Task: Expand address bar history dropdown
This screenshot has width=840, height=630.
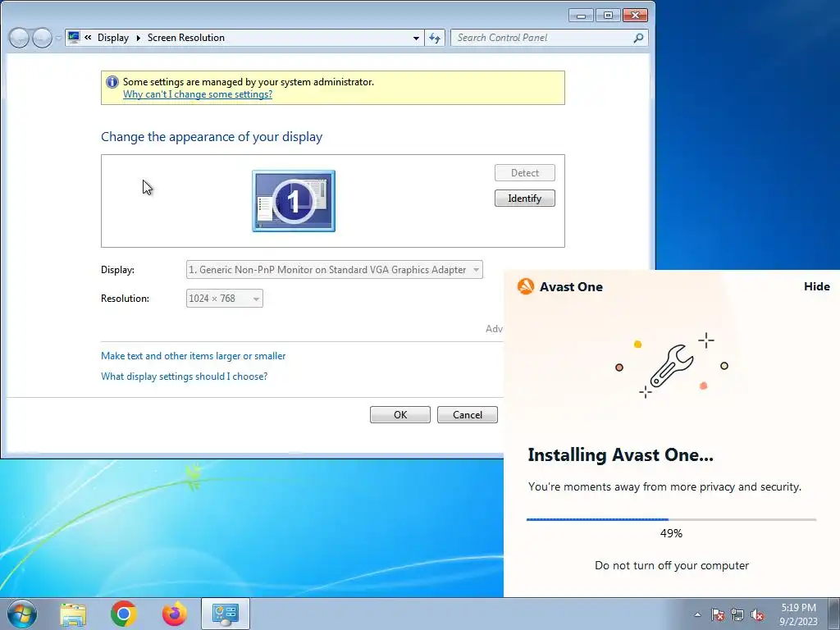Action: pos(416,38)
